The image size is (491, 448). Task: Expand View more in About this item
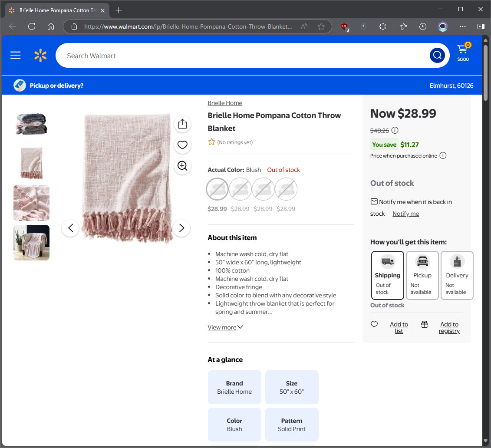tap(225, 327)
